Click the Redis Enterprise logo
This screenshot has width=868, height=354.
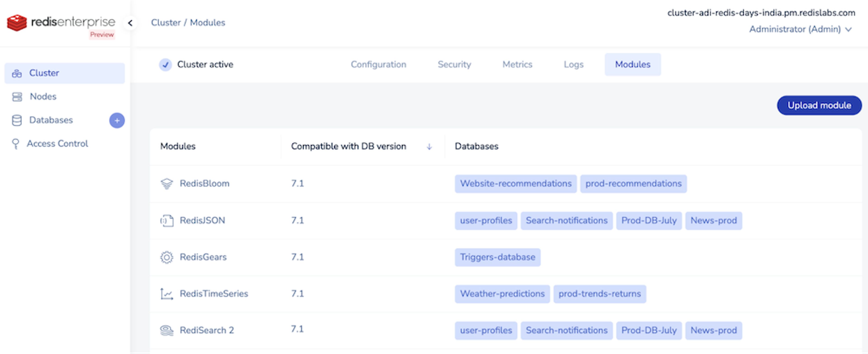tap(61, 23)
